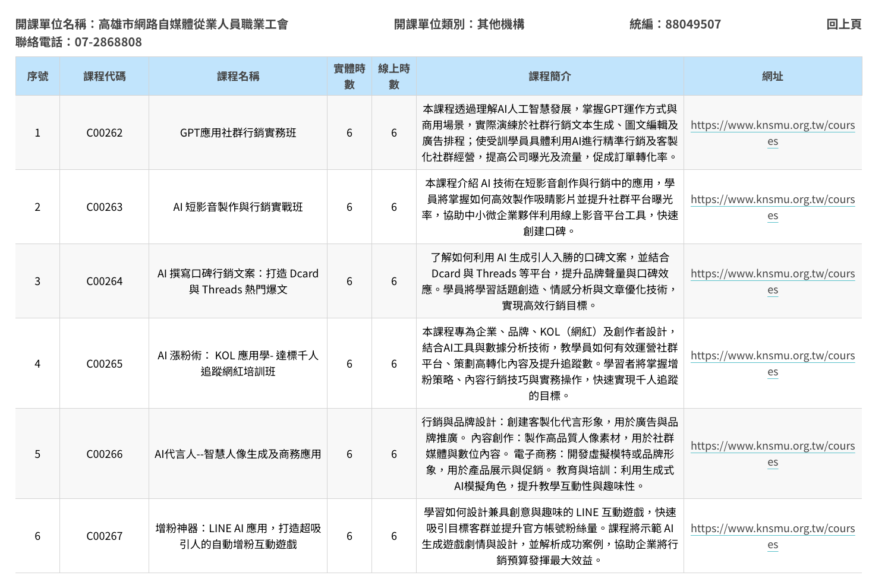
Task: Click the 課程名稱 column header
Action: 238,77
